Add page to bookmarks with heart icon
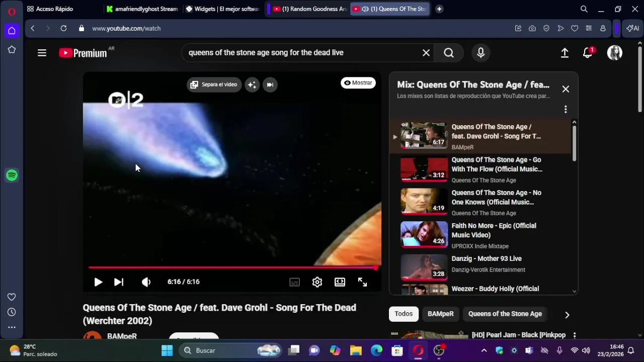The height and width of the screenshot is (362, 644). tap(575, 29)
